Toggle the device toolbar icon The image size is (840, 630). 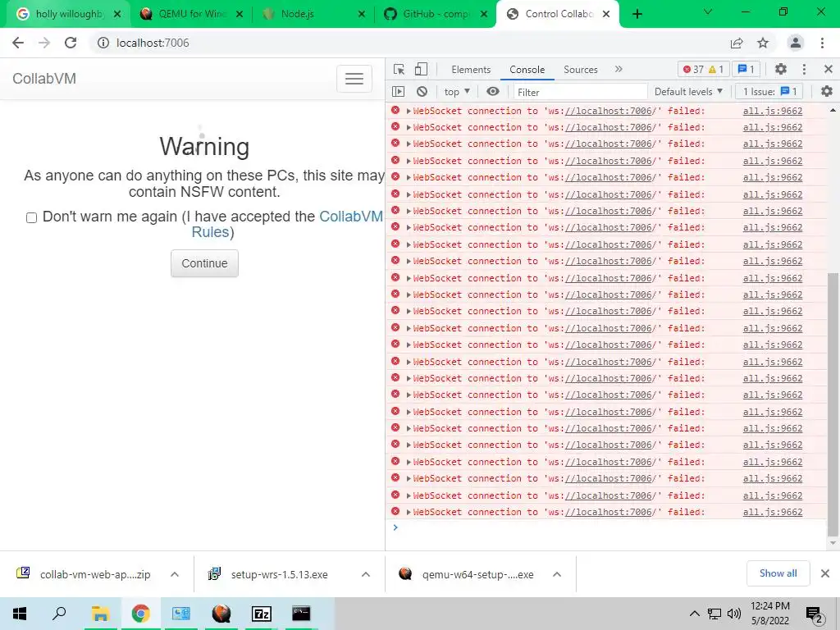tap(421, 69)
